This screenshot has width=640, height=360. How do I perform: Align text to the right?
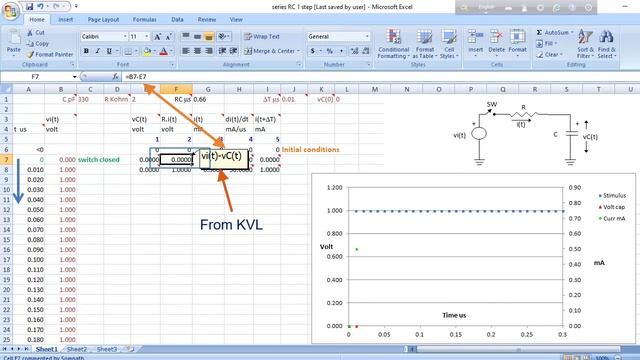209,51
